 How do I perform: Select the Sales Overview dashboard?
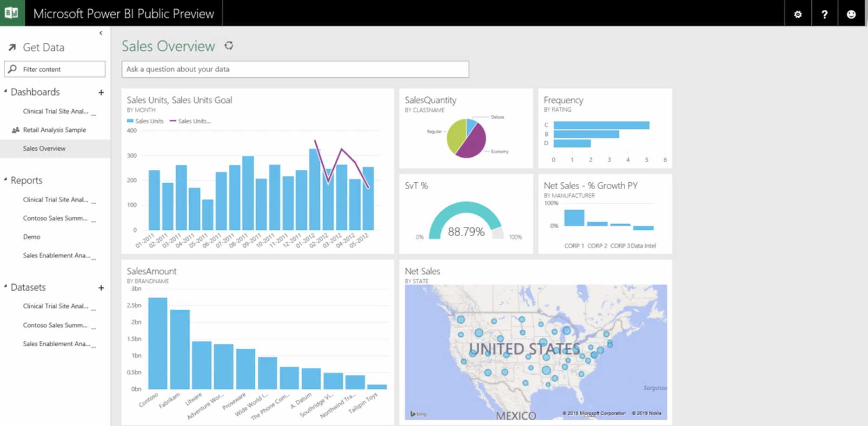(x=44, y=148)
